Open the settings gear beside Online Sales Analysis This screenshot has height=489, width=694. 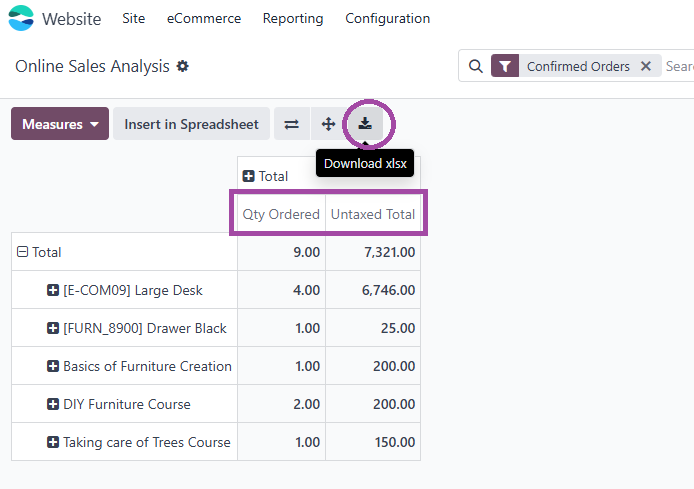coord(182,66)
